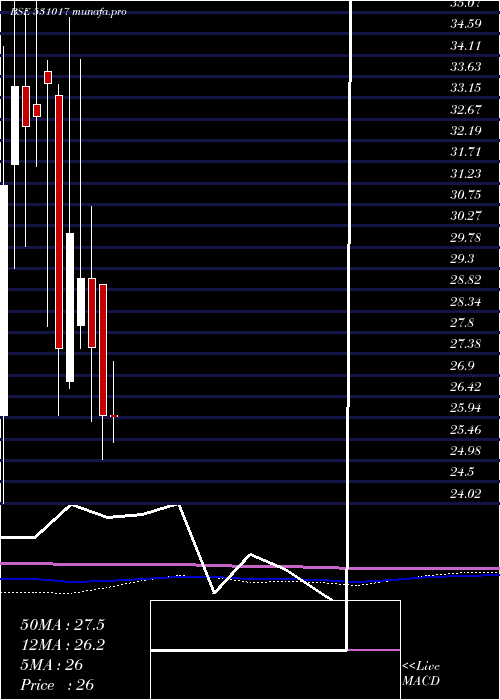Select the 24.5 axis value
Screen dimensions: 500x700
(462, 472)
